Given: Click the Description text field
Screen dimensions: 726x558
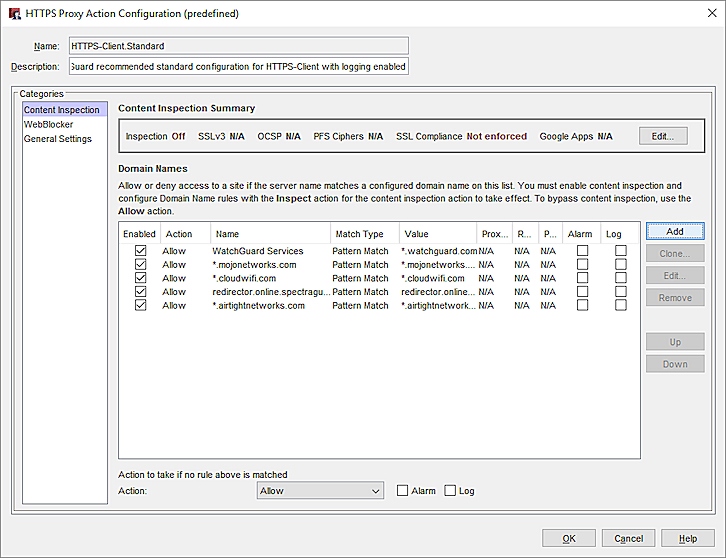Looking at the screenshot, I should [x=238, y=67].
